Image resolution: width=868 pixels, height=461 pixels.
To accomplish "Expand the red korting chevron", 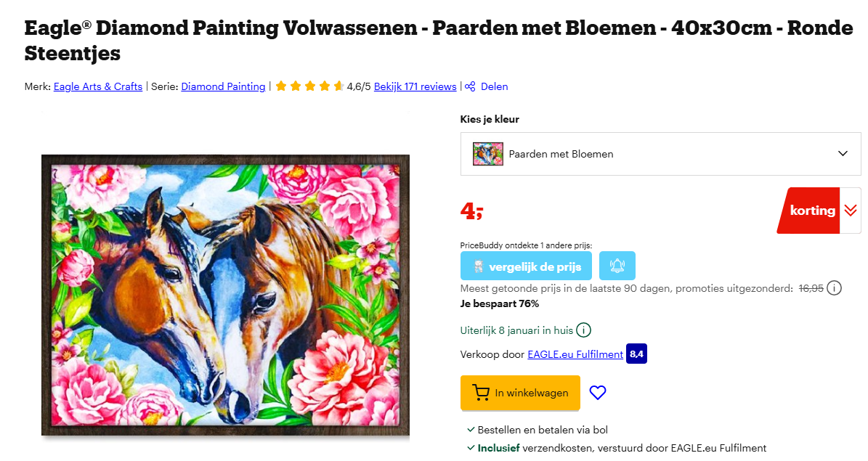I will tap(850, 210).
